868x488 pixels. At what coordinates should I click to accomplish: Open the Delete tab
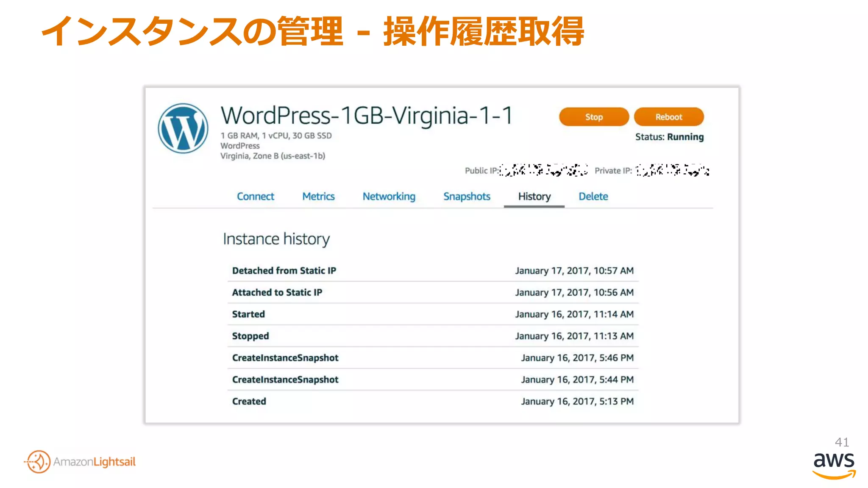(593, 197)
